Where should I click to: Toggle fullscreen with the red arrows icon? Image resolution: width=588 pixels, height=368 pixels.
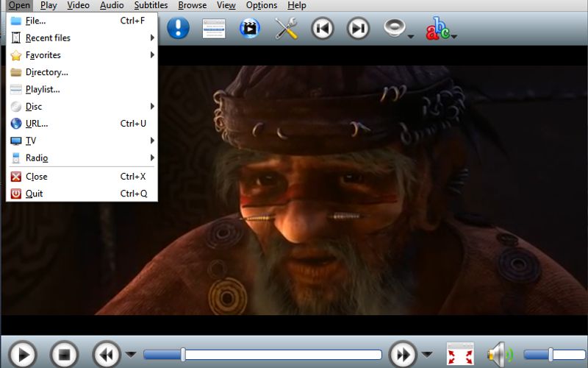pyautogui.click(x=461, y=354)
